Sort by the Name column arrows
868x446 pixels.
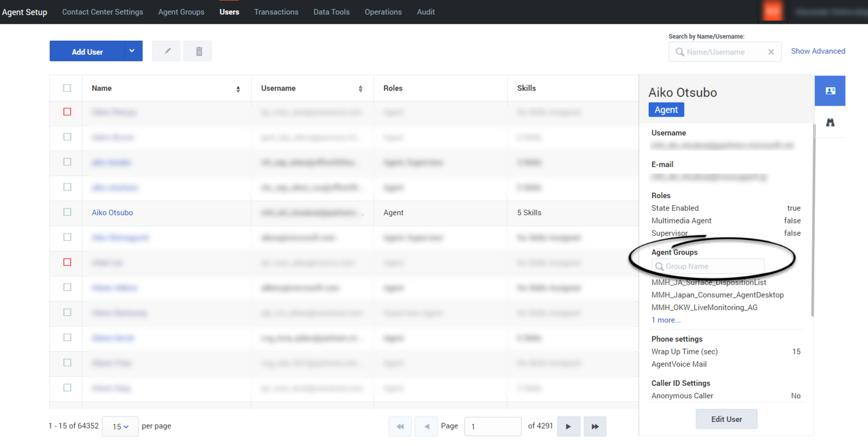click(x=238, y=89)
